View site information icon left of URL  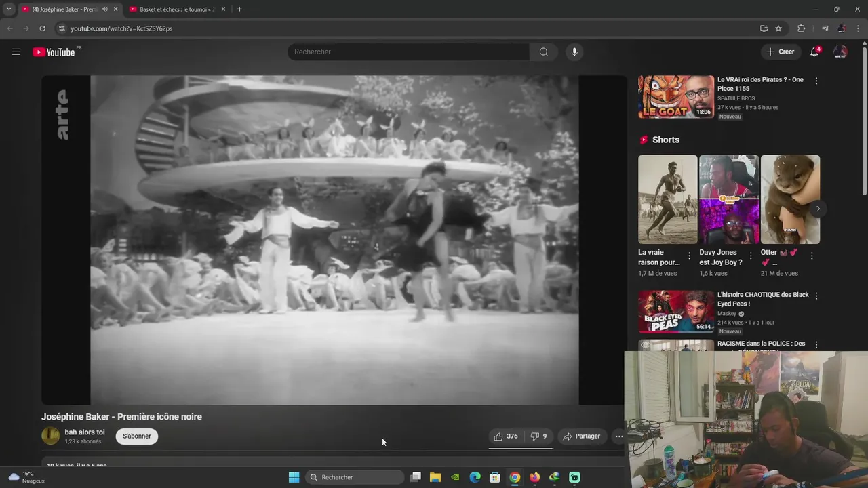62,28
